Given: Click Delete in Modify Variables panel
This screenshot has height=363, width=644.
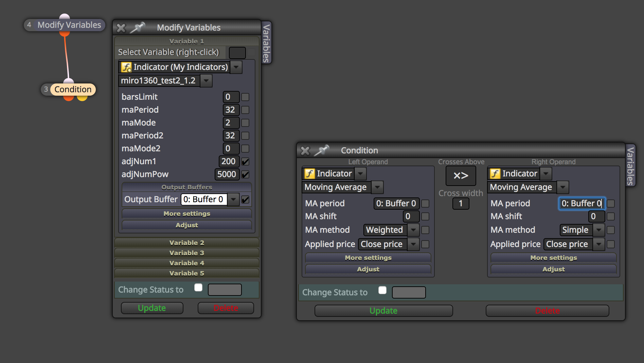Looking at the screenshot, I should (x=226, y=308).
